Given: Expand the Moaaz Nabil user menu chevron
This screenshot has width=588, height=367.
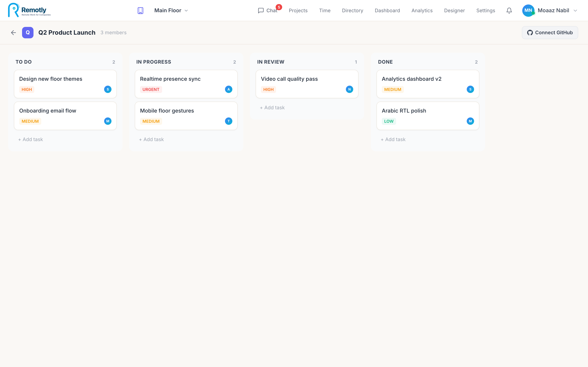Looking at the screenshot, I should click(x=575, y=10).
